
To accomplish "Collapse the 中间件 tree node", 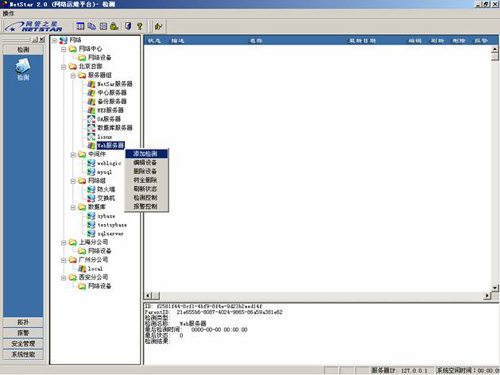I will (73, 155).
